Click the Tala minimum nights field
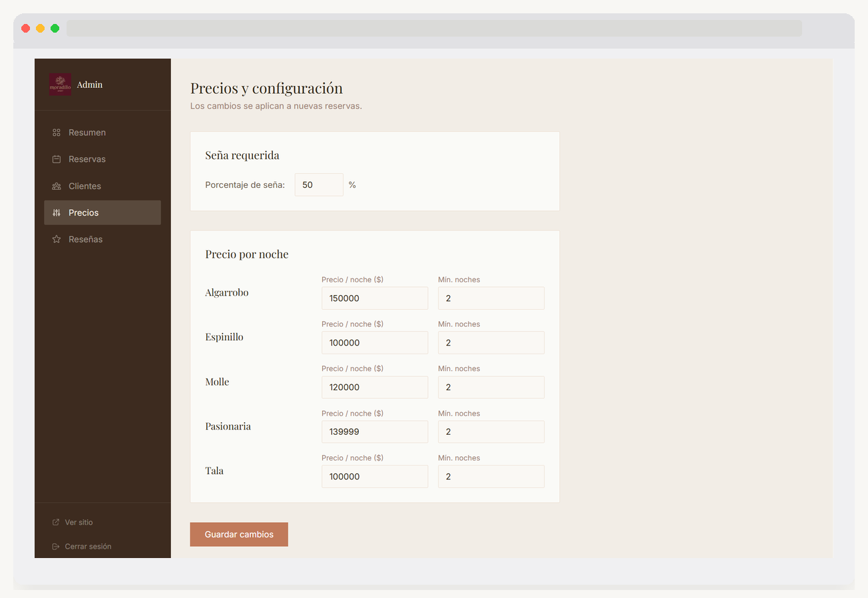This screenshot has width=868, height=598. click(491, 476)
